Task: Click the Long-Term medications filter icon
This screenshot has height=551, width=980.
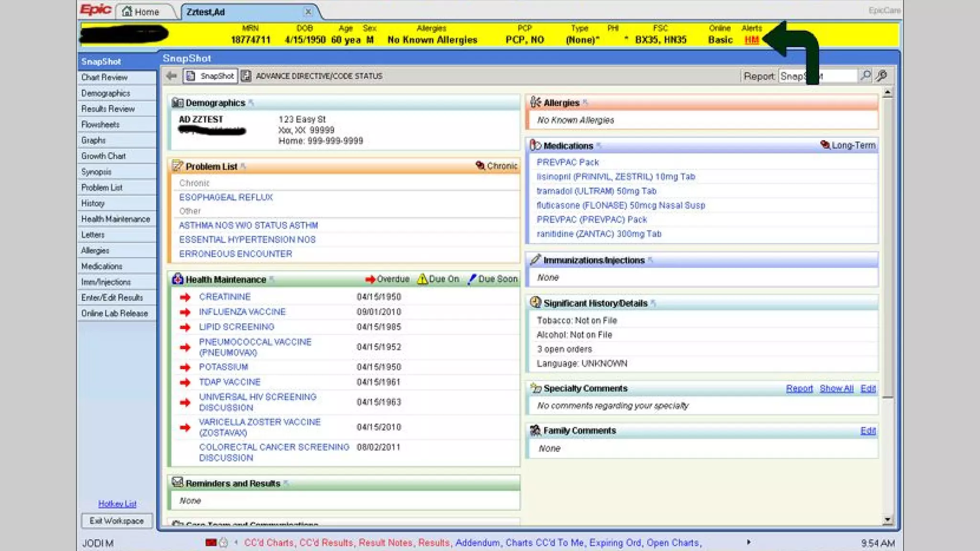Action: (825, 145)
